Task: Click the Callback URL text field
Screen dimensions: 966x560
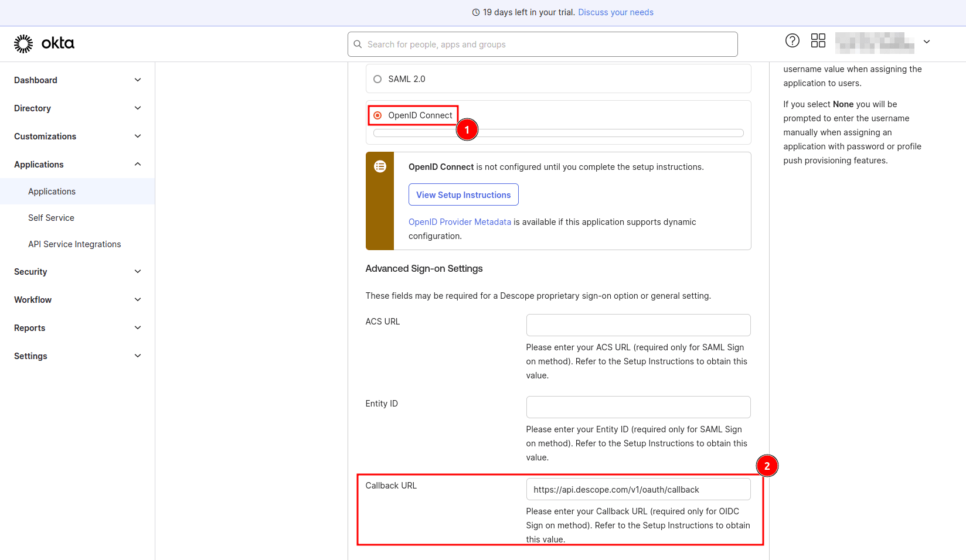Action: click(x=638, y=490)
